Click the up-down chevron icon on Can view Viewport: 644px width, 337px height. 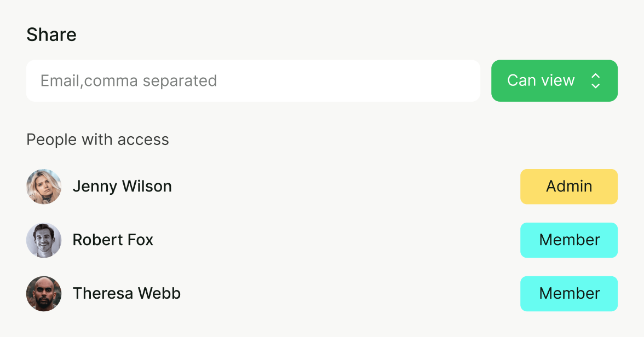(x=596, y=81)
